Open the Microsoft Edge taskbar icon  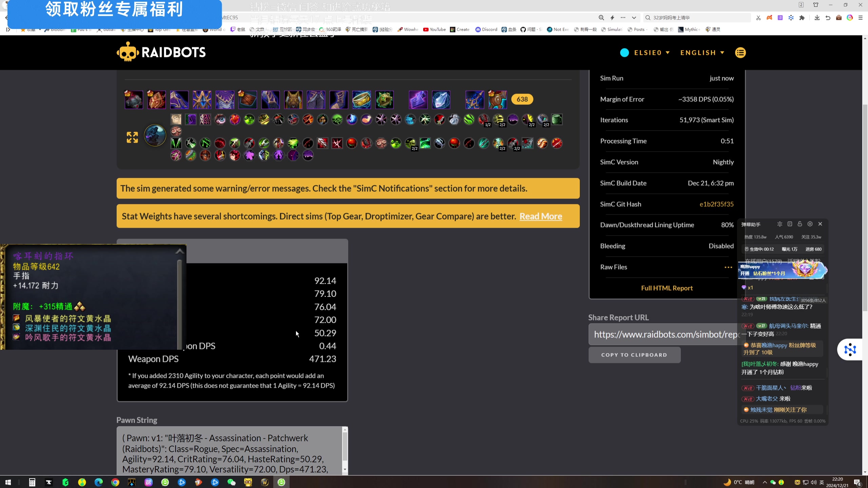99,482
